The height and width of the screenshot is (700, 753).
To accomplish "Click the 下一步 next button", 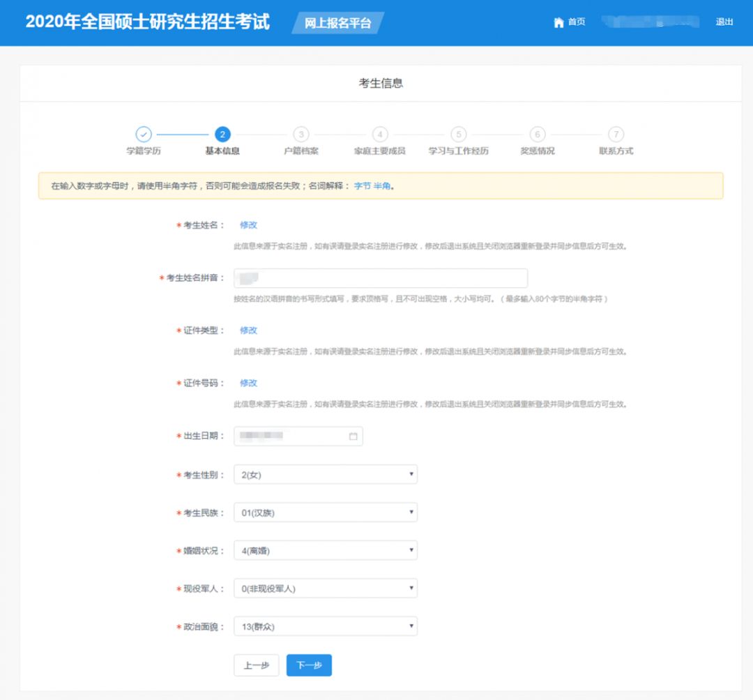I will (309, 665).
